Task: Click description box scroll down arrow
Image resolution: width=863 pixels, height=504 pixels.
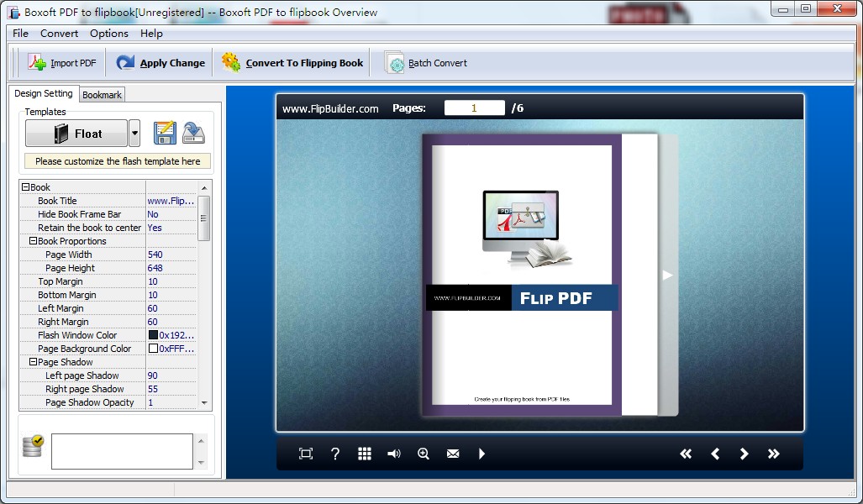Action: (x=201, y=462)
